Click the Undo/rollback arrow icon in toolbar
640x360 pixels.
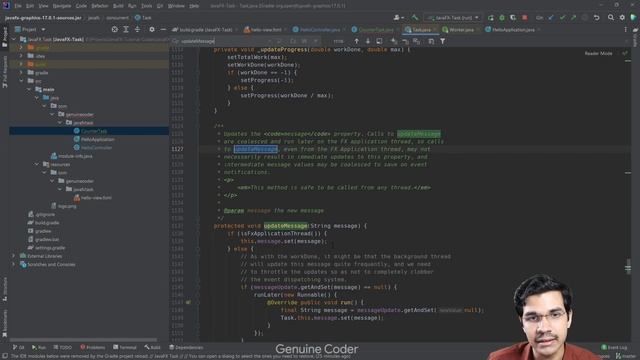pos(596,18)
